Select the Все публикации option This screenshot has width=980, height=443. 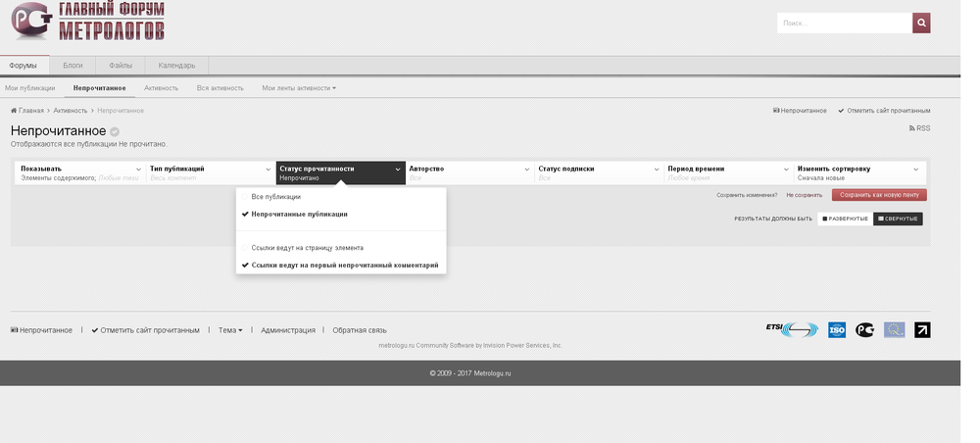coord(275,197)
